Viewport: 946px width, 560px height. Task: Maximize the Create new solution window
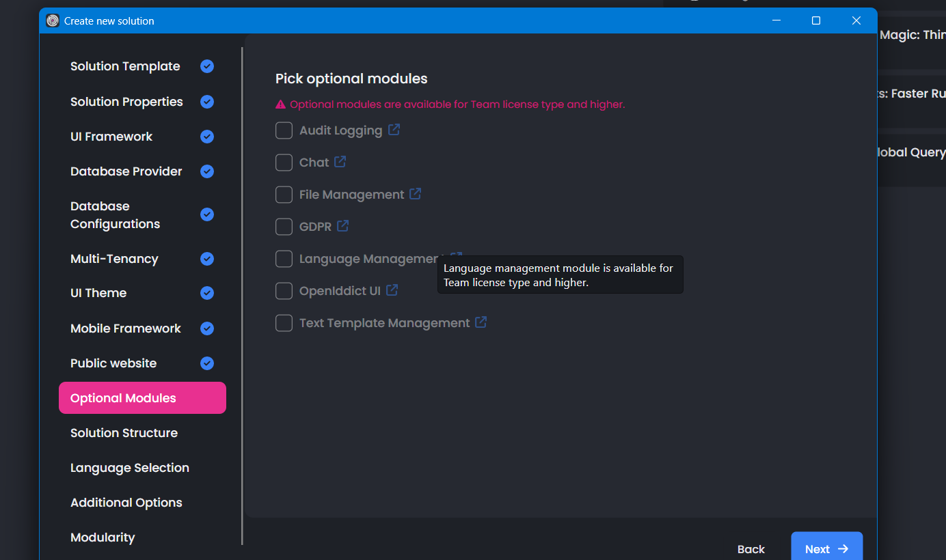coord(815,20)
